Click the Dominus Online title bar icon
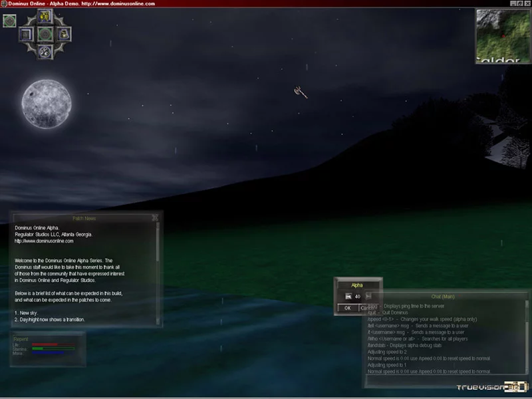Viewport: 532px width, 399px height. coord(4,3)
